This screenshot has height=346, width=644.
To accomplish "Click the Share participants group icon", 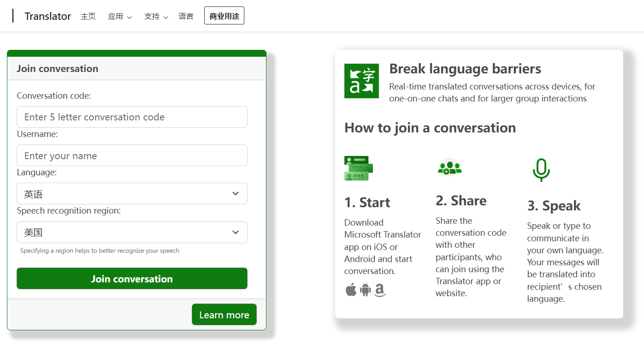I will (449, 167).
